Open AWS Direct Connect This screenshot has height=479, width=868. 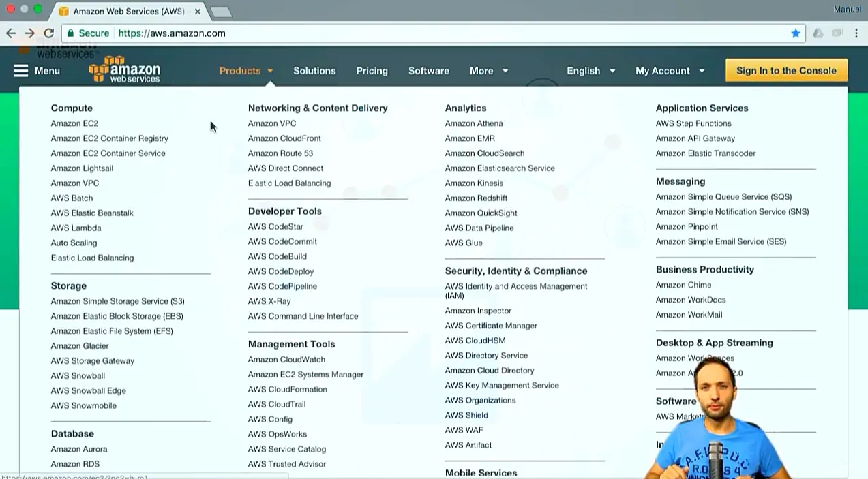tap(286, 168)
